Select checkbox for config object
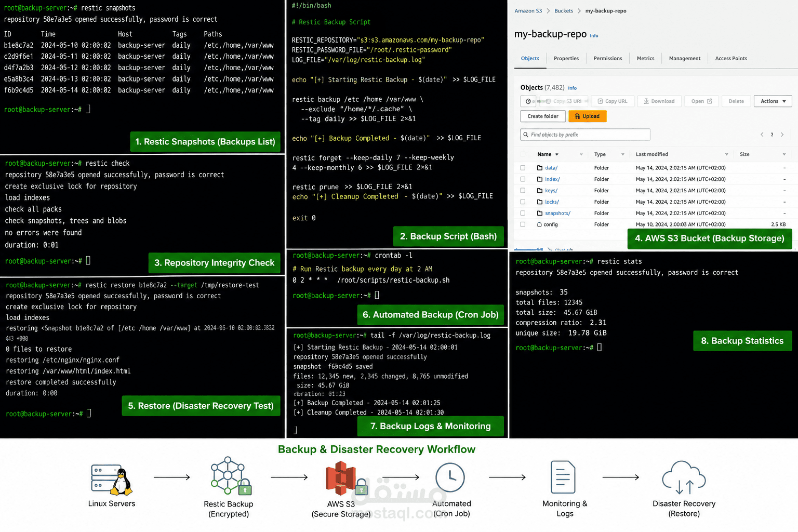This screenshot has width=798, height=532. [523, 224]
